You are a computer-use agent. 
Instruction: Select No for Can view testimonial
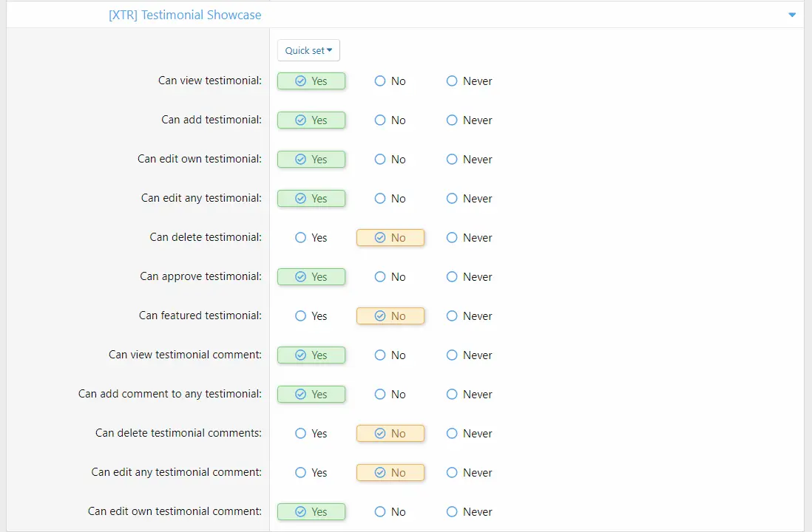[x=390, y=81]
